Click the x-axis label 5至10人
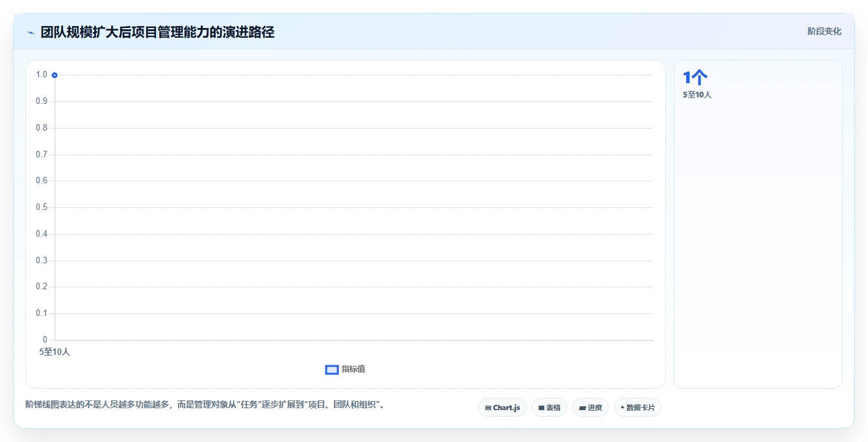The width and height of the screenshot is (868, 442). pyautogui.click(x=55, y=352)
